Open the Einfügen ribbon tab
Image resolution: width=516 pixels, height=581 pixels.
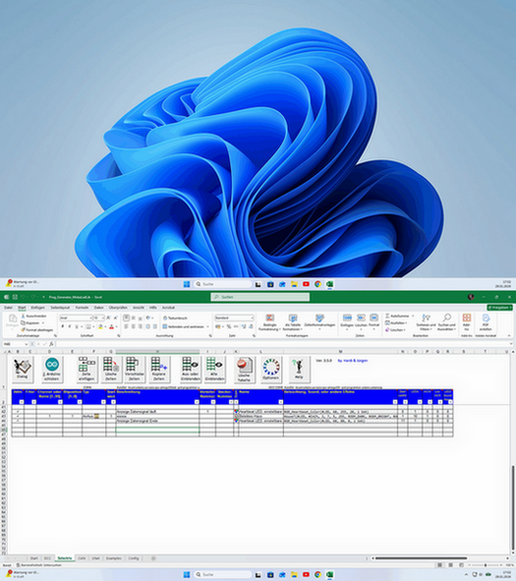[38, 308]
